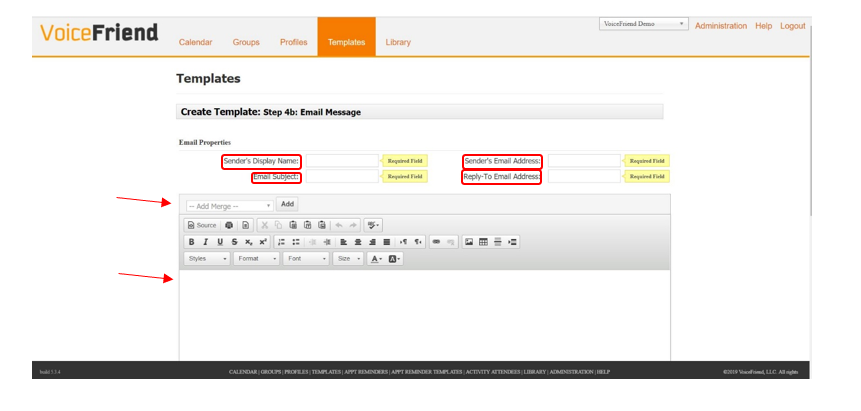Click the Logout link
Viewport: 861px width, 411px height.
[793, 26]
